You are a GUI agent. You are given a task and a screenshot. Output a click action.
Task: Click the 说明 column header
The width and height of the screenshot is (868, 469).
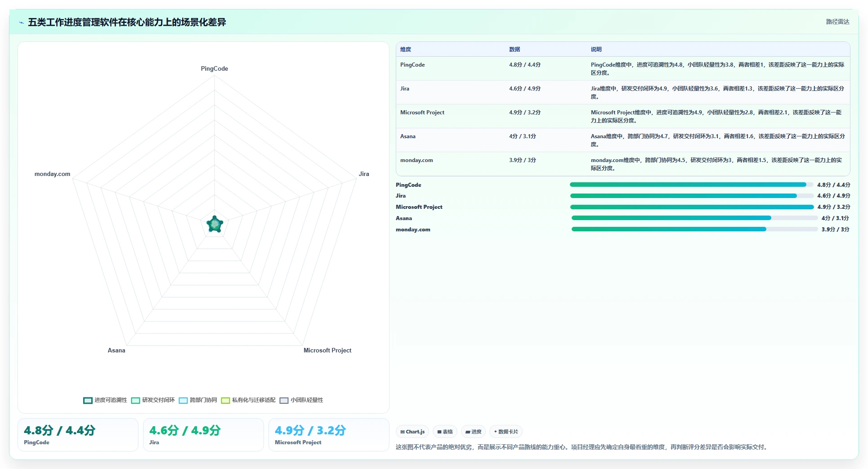596,50
